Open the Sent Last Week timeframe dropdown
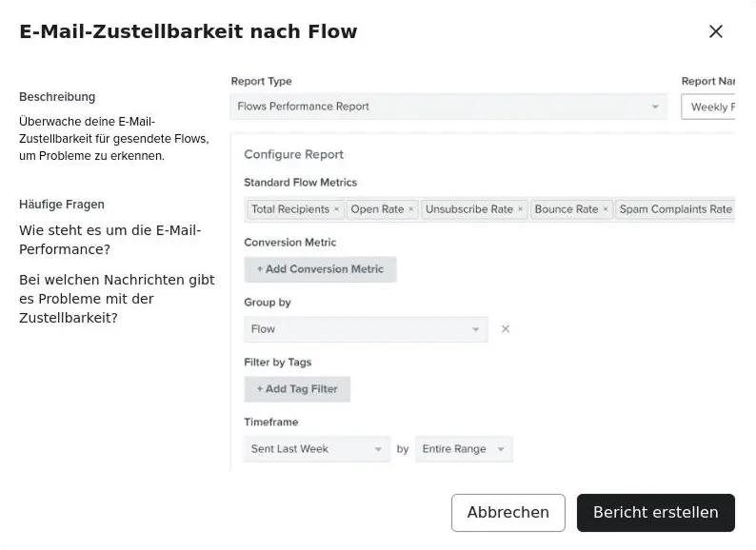 click(317, 449)
